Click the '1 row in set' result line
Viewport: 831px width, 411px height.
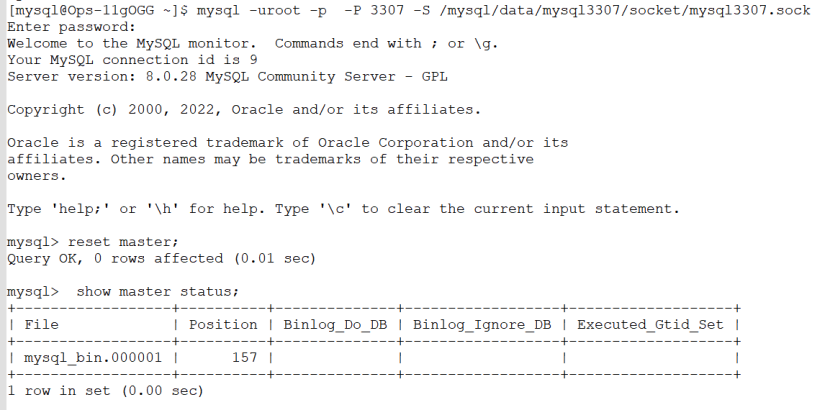pyautogui.click(x=105, y=391)
